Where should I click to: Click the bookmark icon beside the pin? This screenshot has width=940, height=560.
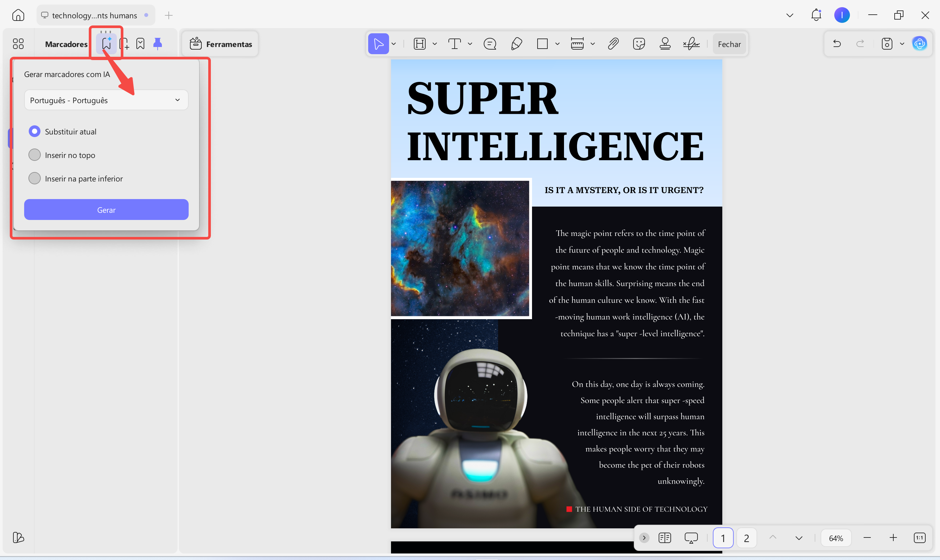point(140,44)
